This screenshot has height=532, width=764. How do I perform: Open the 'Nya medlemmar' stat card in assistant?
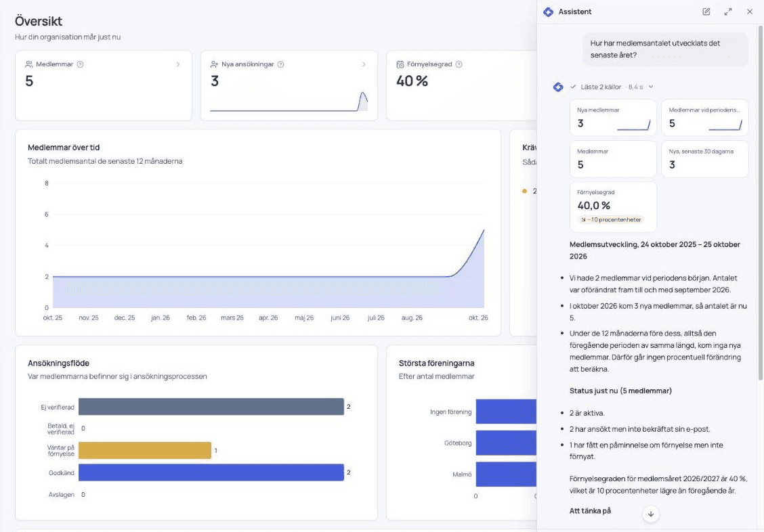(x=613, y=118)
